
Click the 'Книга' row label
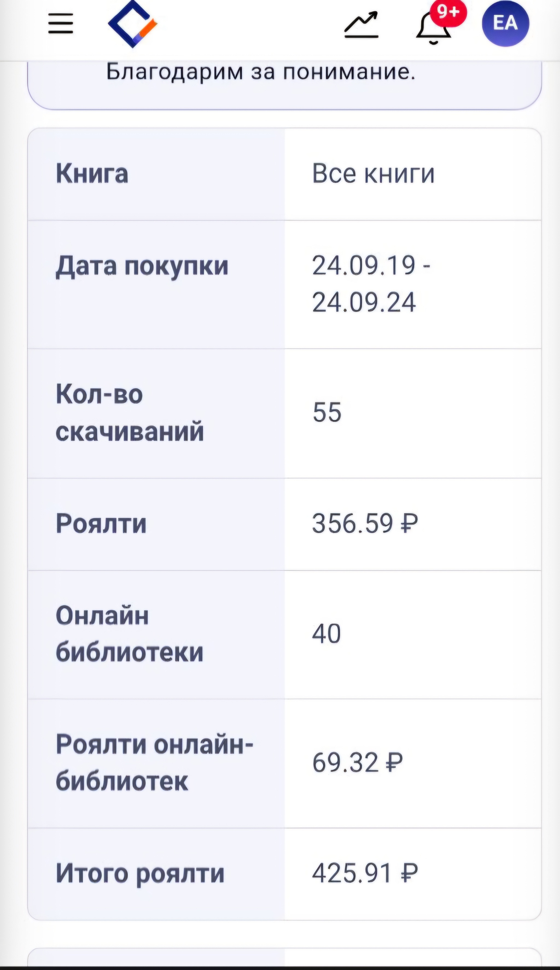pos(92,173)
